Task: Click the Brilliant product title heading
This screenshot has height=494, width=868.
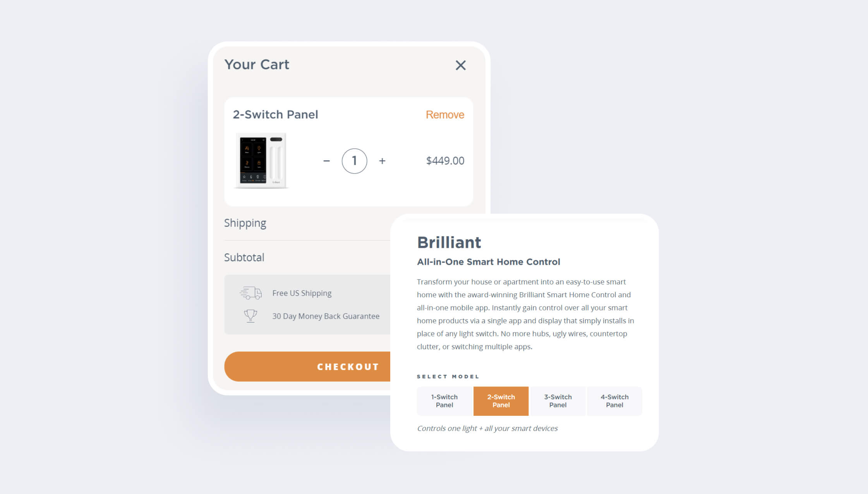Action: 449,242
